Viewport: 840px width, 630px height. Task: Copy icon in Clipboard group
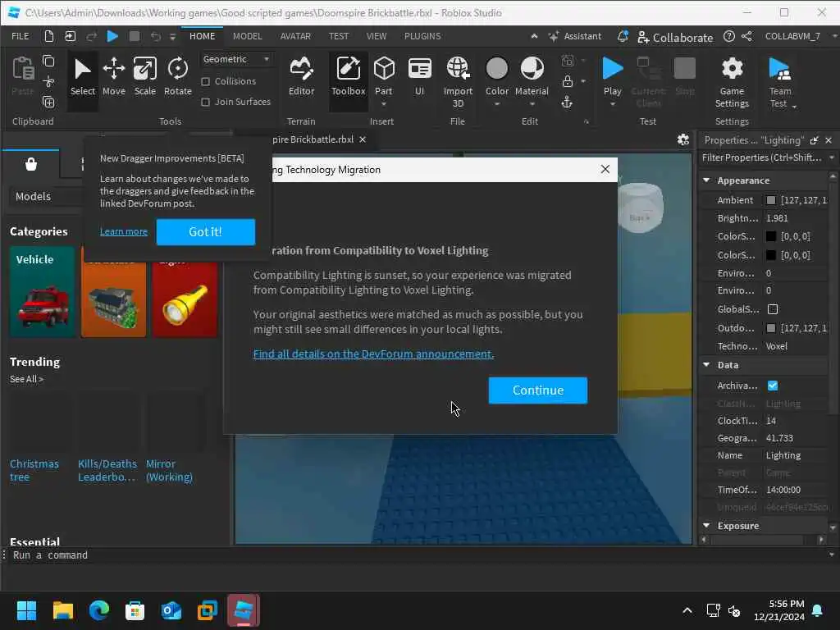[x=48, y=61]
